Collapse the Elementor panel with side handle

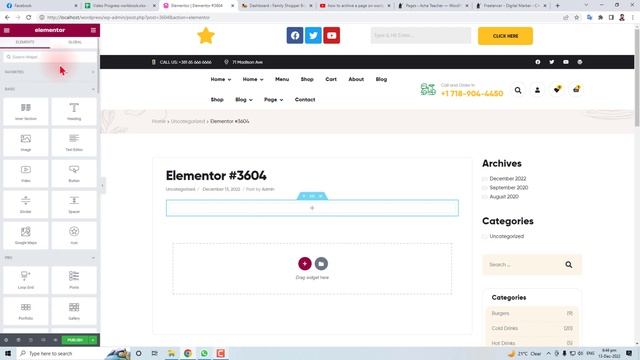pyautogui.click(x=102, y=186)
